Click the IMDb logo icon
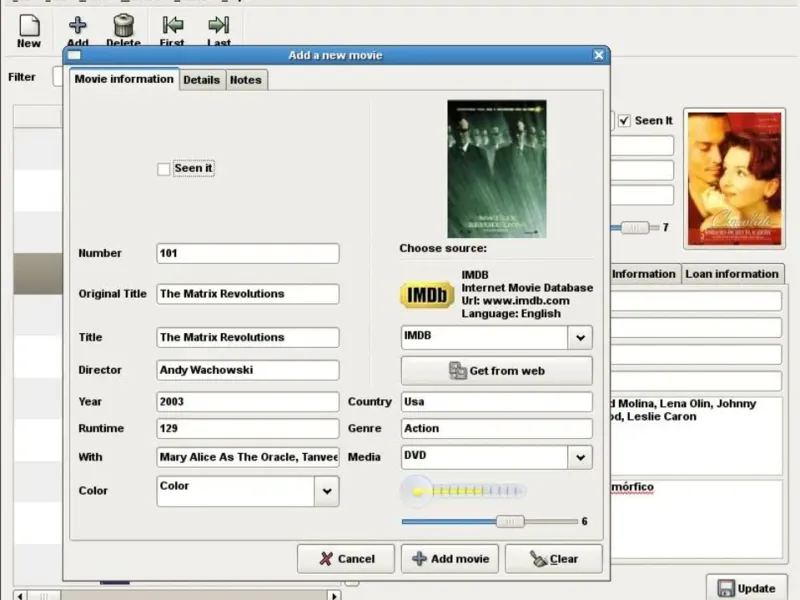This screenshot has height=600, width=800. 427,295
